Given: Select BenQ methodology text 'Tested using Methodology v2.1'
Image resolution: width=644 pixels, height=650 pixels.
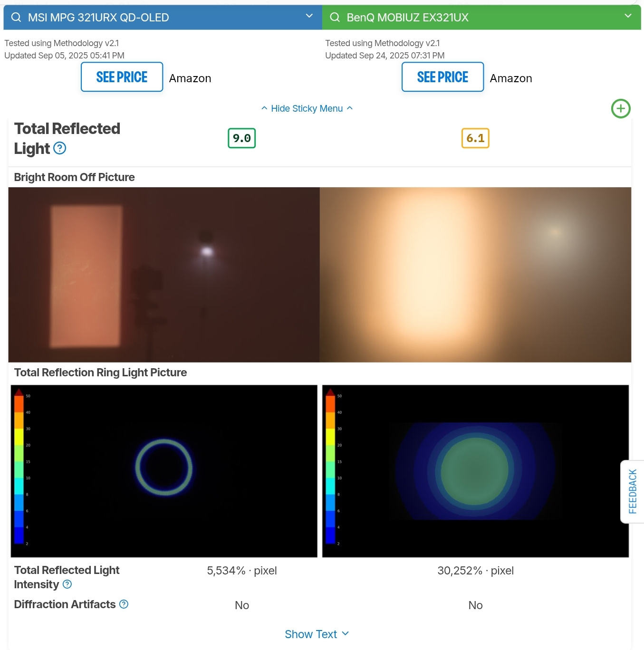Looking at the screenshot, I should click(383, 43).
